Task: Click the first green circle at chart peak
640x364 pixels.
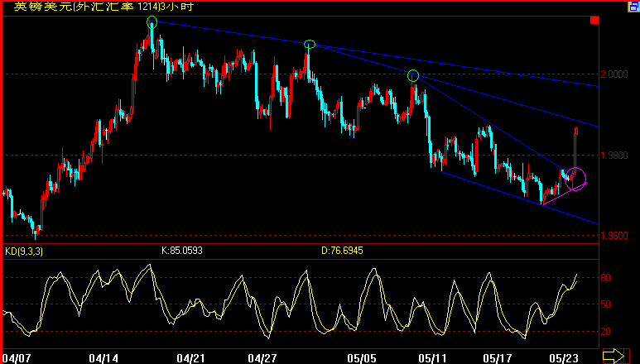Action: (152, 22)
